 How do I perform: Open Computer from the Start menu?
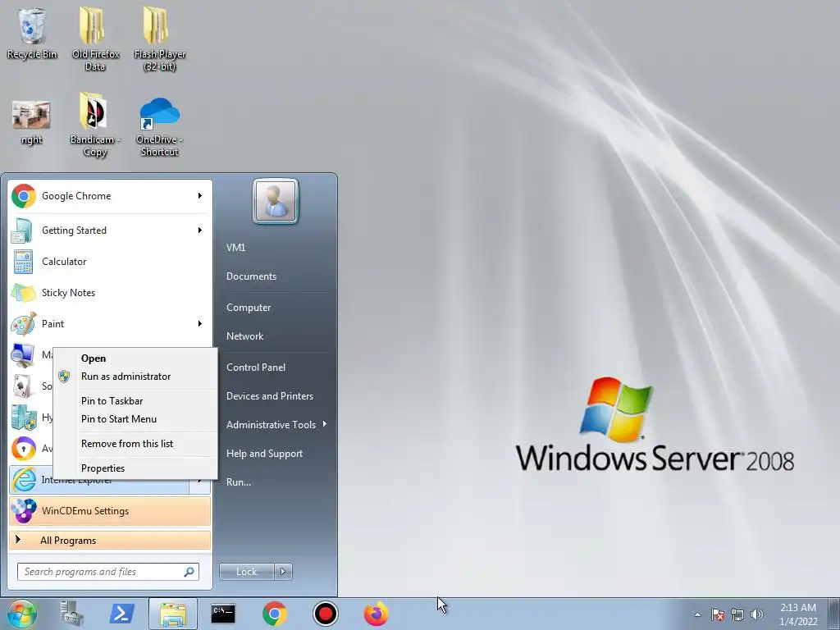[x=249, y=308]
